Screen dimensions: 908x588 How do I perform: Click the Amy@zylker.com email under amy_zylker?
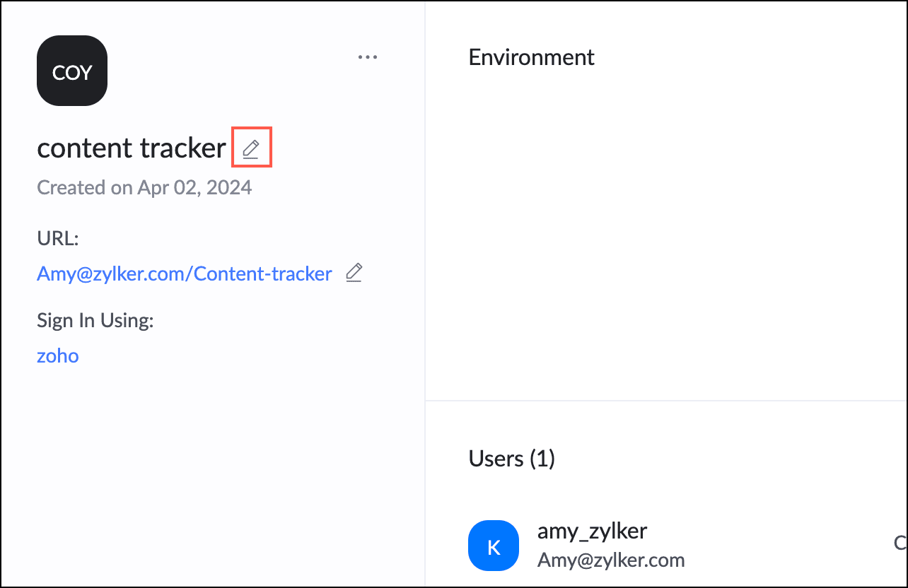click(x=611, y=560)
